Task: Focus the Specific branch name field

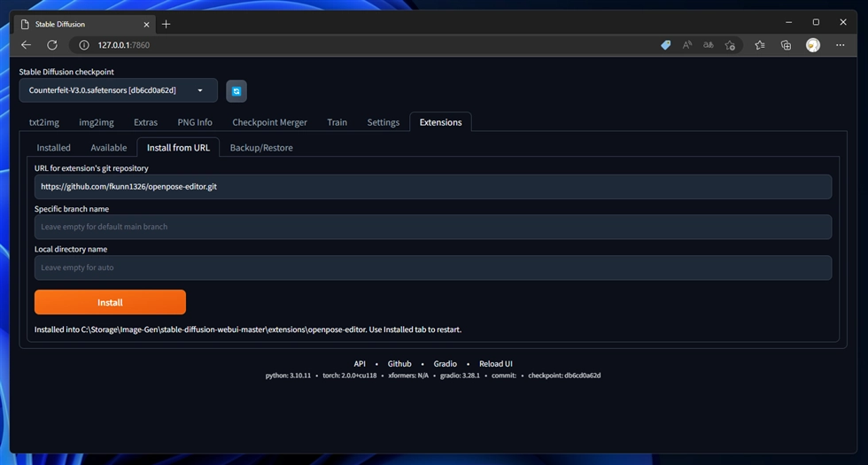Action: (433, 227)
